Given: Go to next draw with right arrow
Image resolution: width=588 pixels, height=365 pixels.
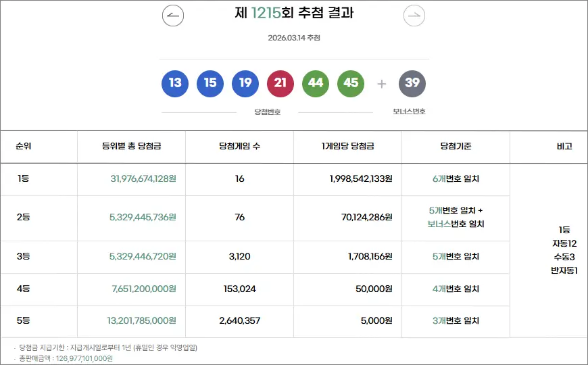Looking at the screenshot, I should [414, 15].
